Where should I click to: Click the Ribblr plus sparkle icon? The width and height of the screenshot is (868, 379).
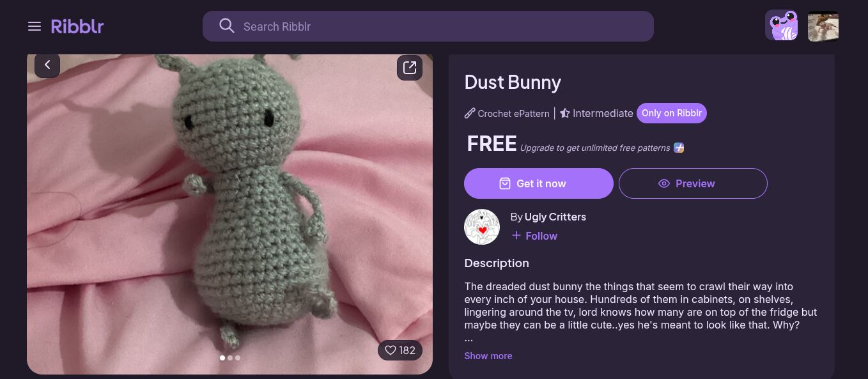coord(679,148)
